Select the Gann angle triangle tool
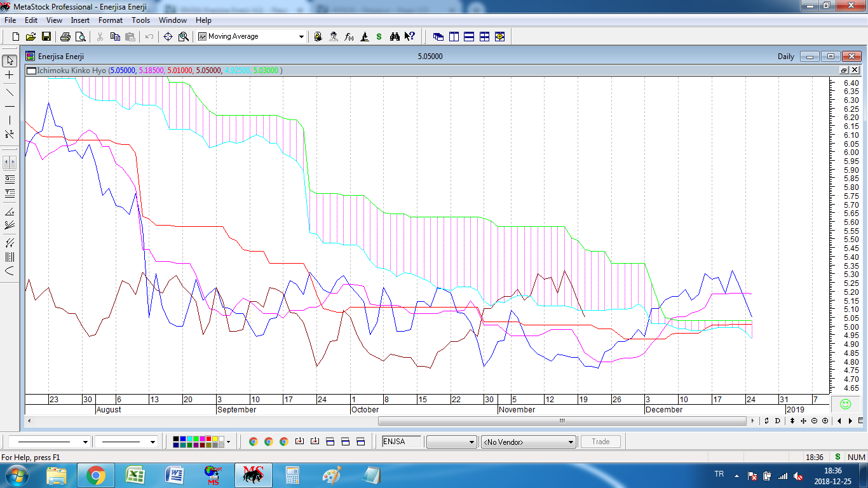The image size is (868, 488). point(10,212)
